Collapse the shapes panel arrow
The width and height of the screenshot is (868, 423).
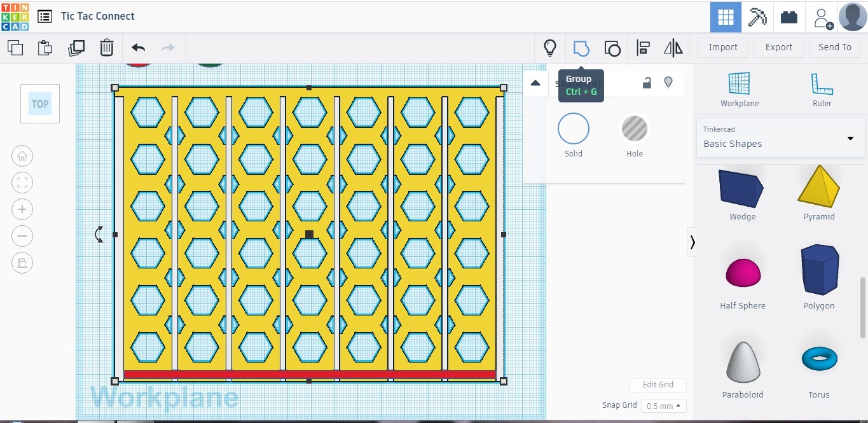tap(692, 242)
